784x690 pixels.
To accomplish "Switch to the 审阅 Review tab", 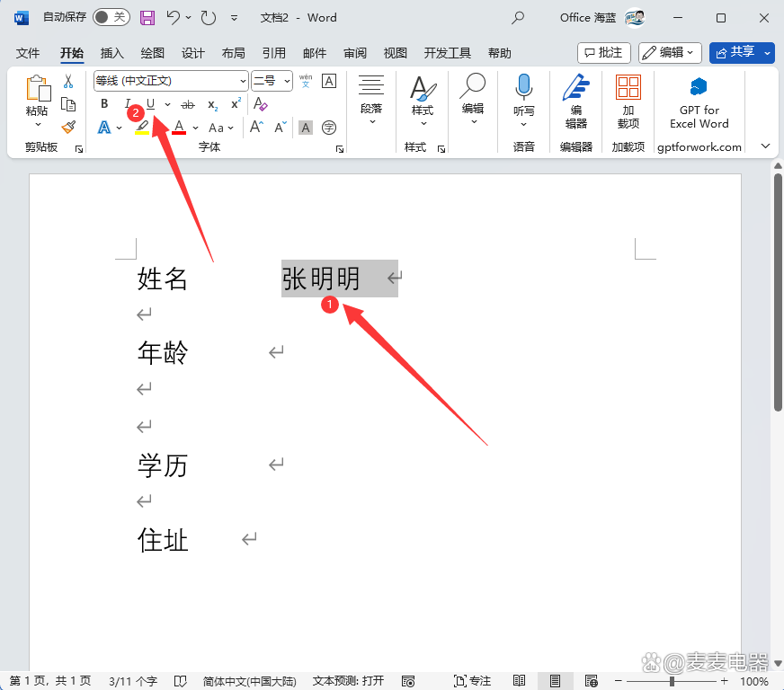I will [x=354, y=53].
